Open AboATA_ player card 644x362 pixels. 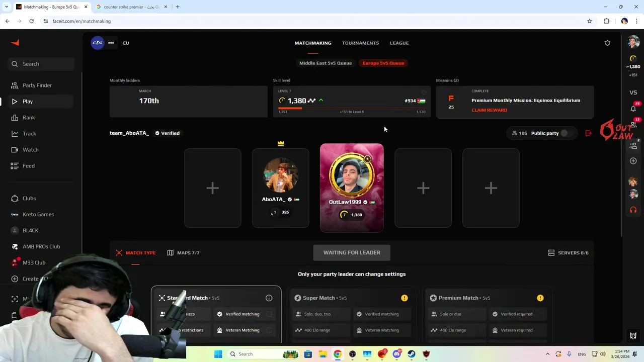[281, 188]
